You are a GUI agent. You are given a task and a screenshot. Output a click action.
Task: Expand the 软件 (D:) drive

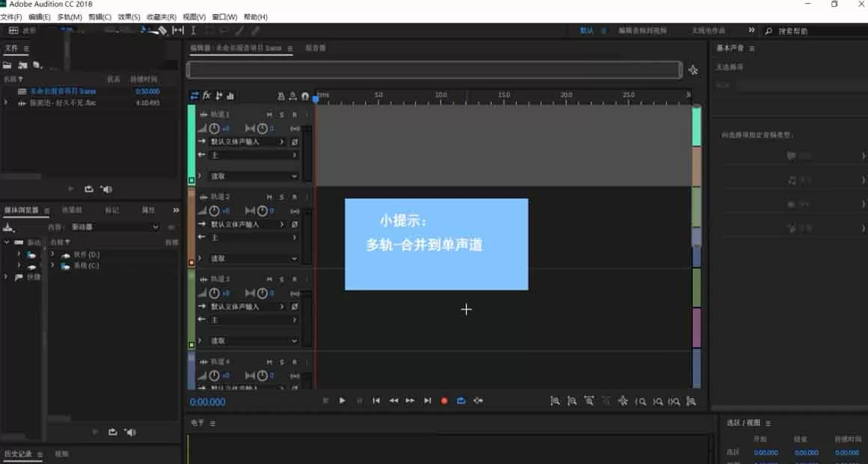click(x=52, y=254)
